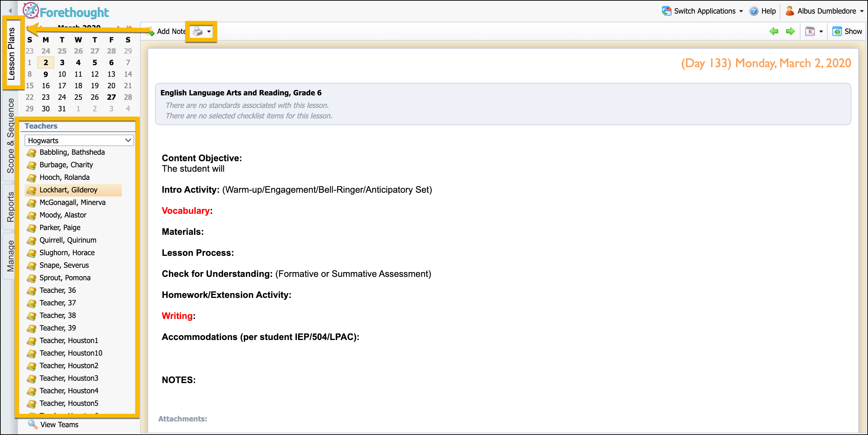The width and height of the screenshot is (868, 435).
Task: Select teacher Babbling, Bathsheda
Action: point(72,152)
